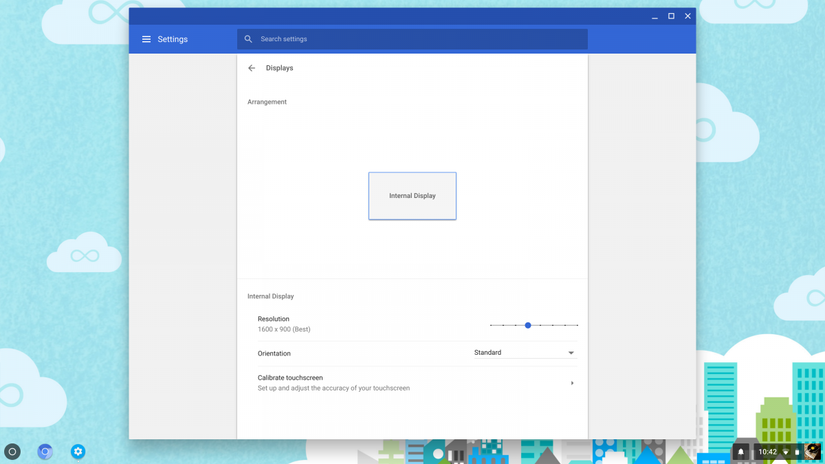825x464 pixels.
Task: Close the Settings window
Action: click(x=688, y=16)
